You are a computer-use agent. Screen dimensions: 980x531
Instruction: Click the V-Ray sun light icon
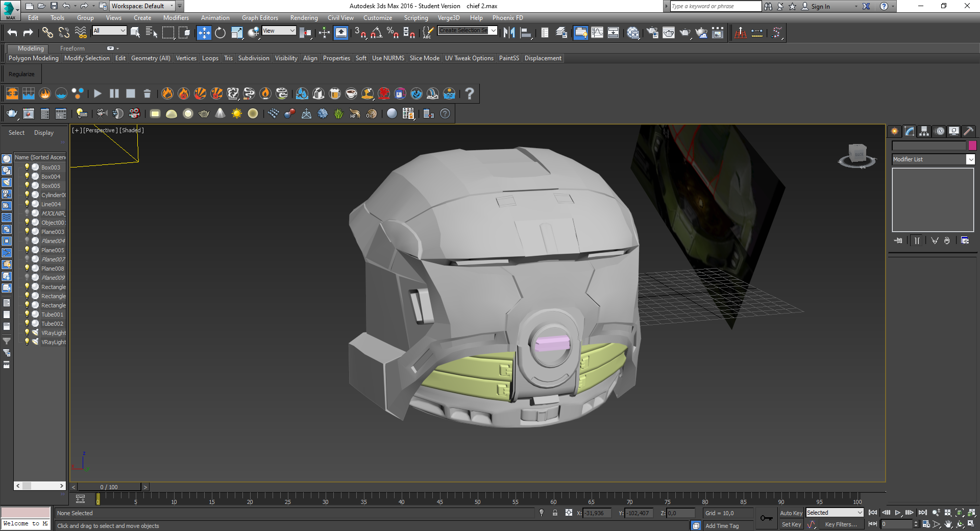pos(236,114)
